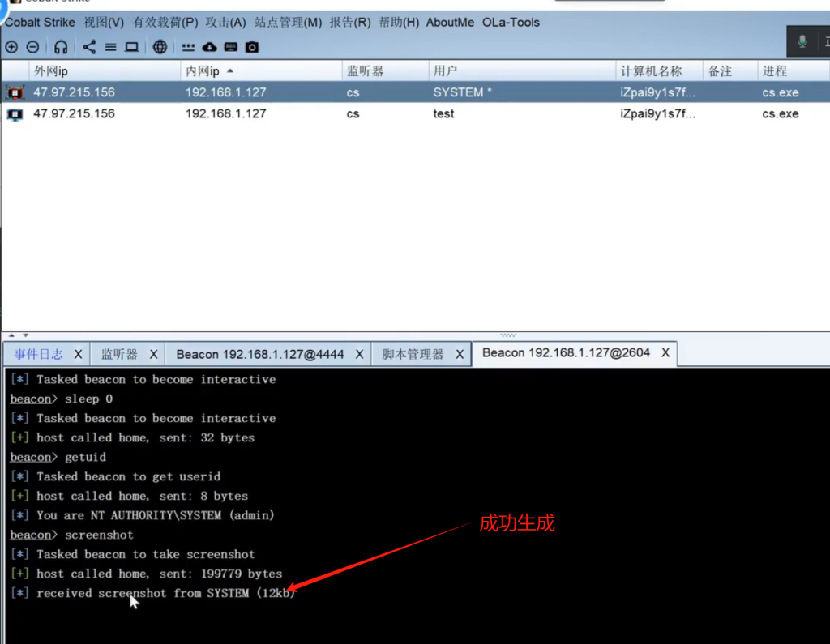Select the SYSTEM session beacon icon

point(15,92)
